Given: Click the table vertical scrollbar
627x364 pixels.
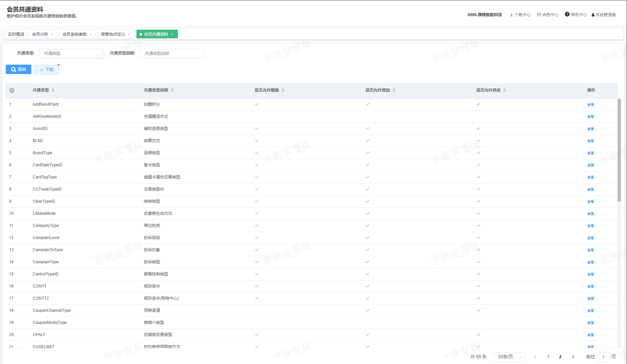Looking at the screenshot, I should point(619,150).
